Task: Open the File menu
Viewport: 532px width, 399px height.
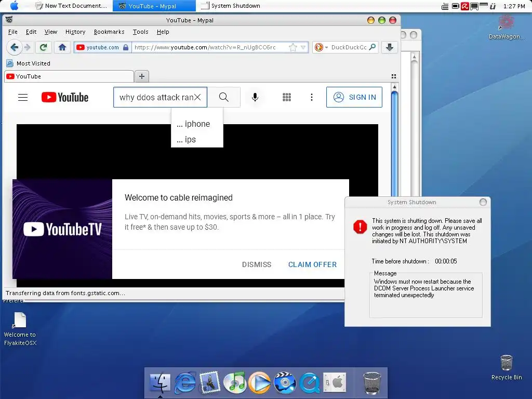Action: (x=13, y=32)
